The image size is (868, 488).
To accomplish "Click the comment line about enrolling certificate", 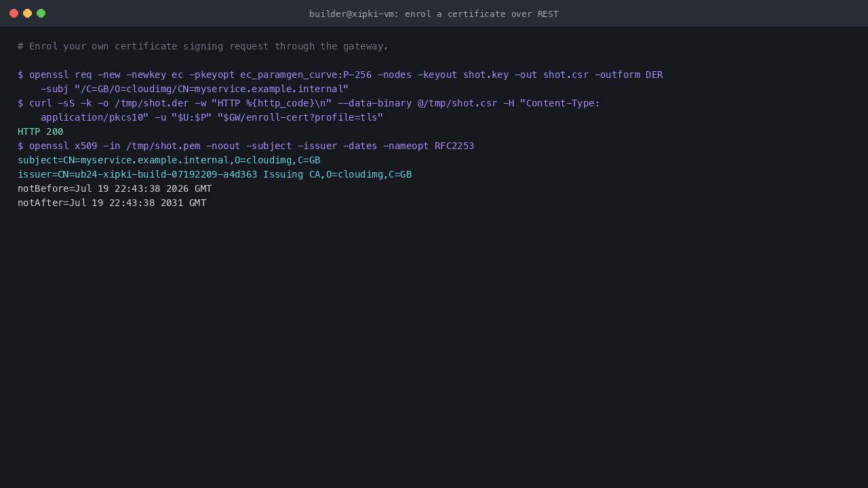I will point(203,46).
